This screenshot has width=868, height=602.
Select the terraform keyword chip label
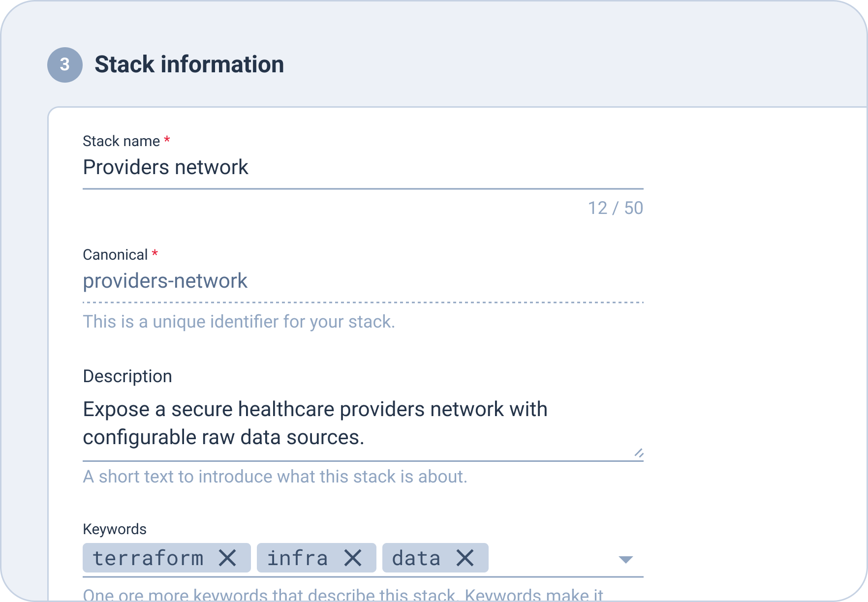[x=148, y=558]
